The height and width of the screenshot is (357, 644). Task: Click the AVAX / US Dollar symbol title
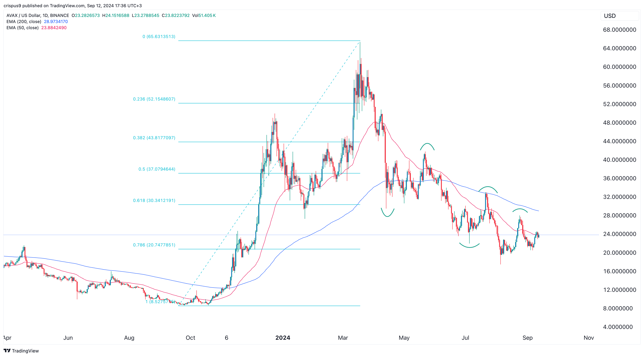(38, 15)
